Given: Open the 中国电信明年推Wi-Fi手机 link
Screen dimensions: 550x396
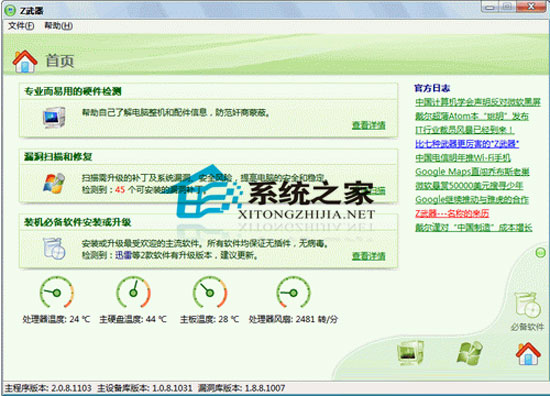Looking at the screenshot, I should click(463, 158).
